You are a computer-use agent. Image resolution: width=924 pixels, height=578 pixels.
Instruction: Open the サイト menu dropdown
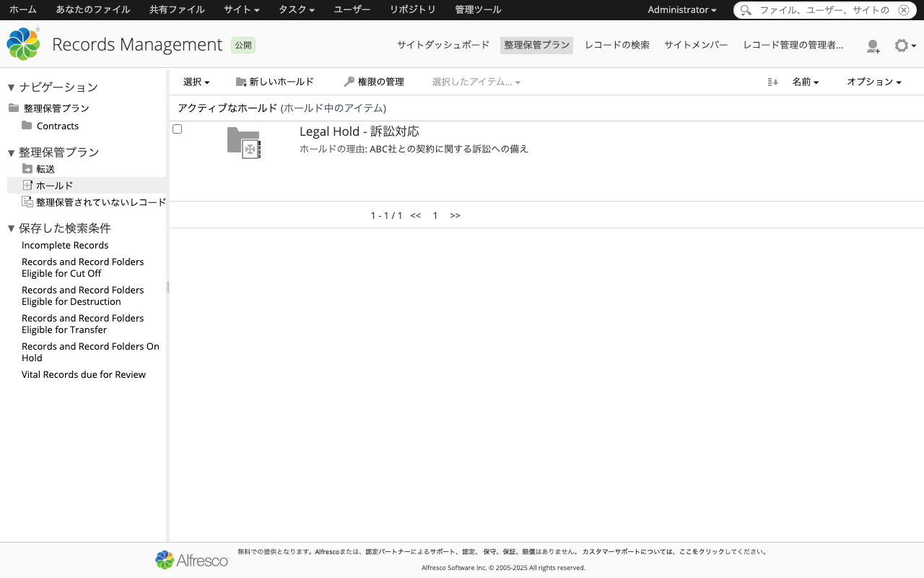tap(242, 10)
